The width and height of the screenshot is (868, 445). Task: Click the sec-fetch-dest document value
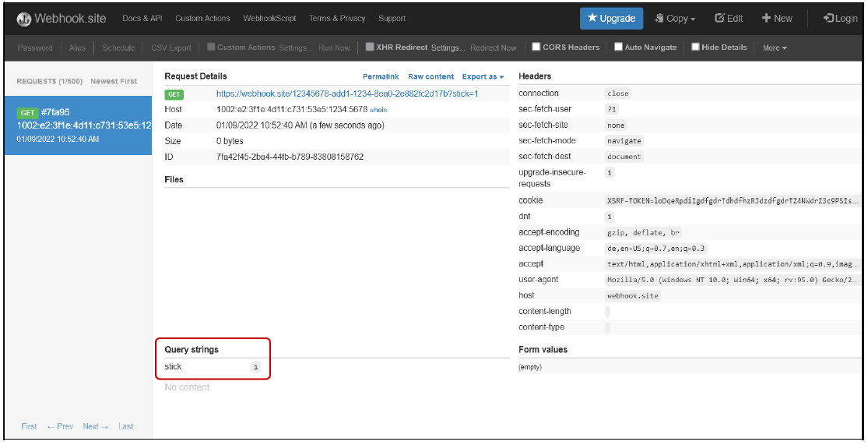624,157
